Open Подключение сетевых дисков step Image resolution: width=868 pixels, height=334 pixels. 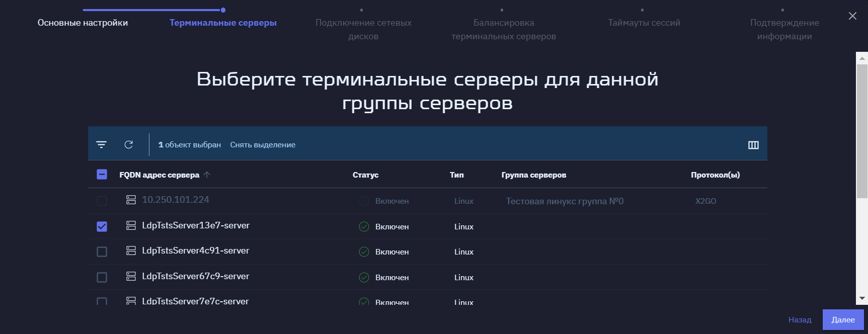pos(363,29)
